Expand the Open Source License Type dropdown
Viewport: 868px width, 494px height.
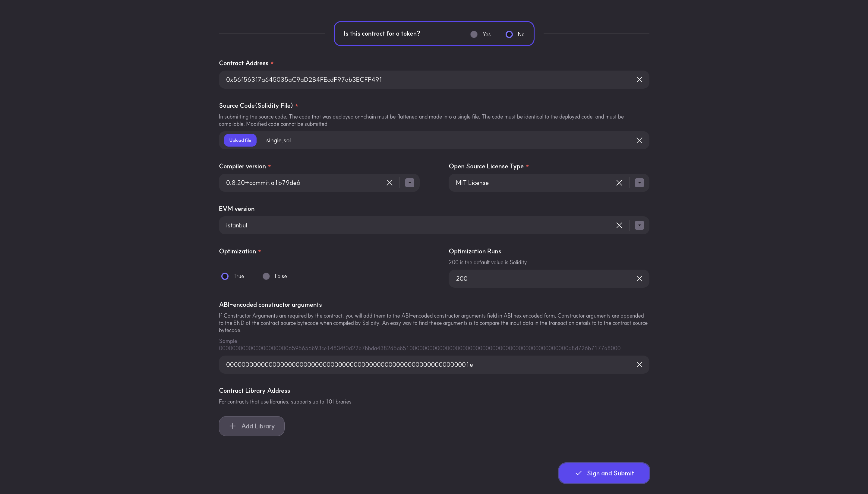tap(639, 183)
